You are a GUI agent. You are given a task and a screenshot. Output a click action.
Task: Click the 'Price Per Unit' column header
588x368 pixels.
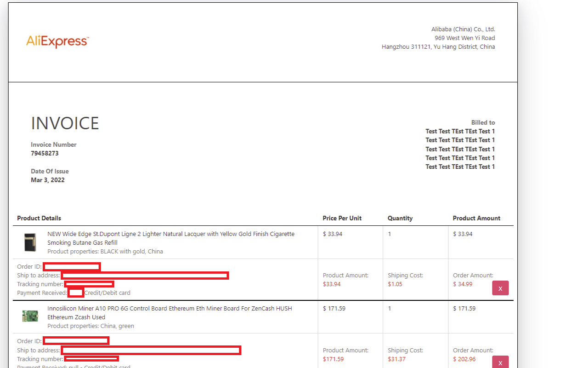(342, 218)
